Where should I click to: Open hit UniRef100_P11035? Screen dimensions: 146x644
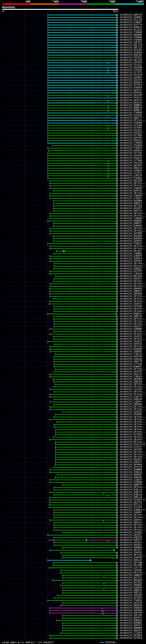[x=131, y=20]
